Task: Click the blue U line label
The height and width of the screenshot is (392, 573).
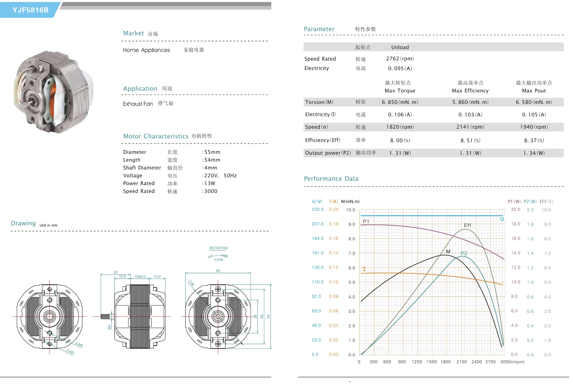Action: click(x=502, y=219)
